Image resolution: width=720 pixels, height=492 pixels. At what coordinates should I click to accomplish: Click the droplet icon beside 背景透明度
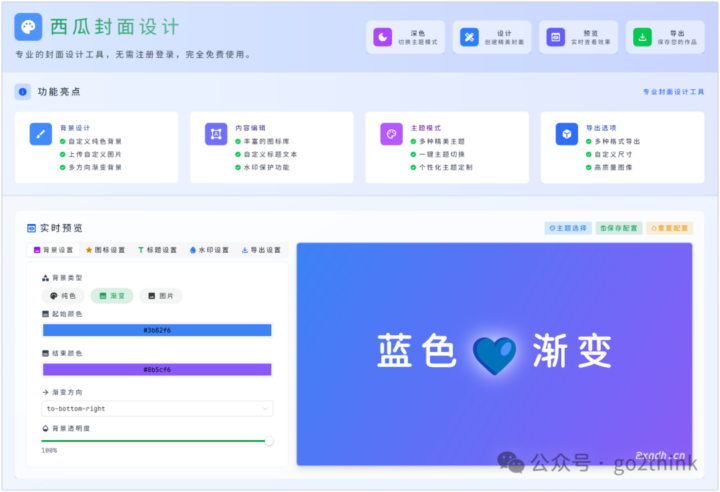coord(45,429)
